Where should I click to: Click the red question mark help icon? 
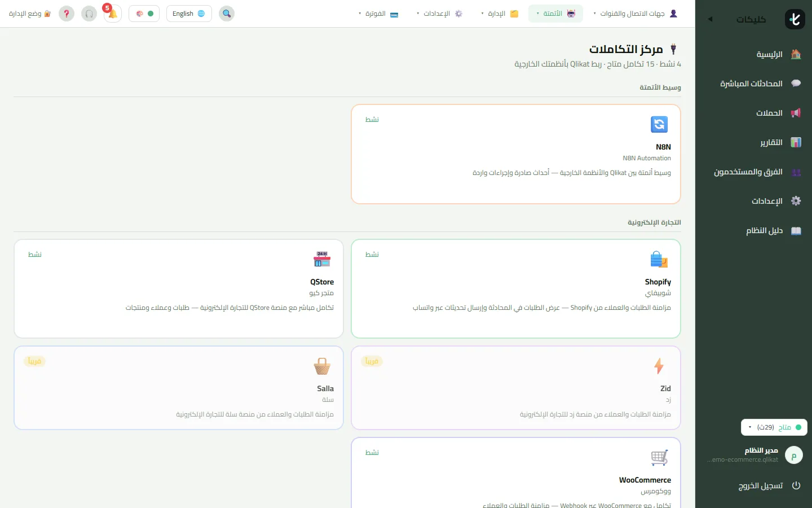pyautogui.click(x=67, y=14)
